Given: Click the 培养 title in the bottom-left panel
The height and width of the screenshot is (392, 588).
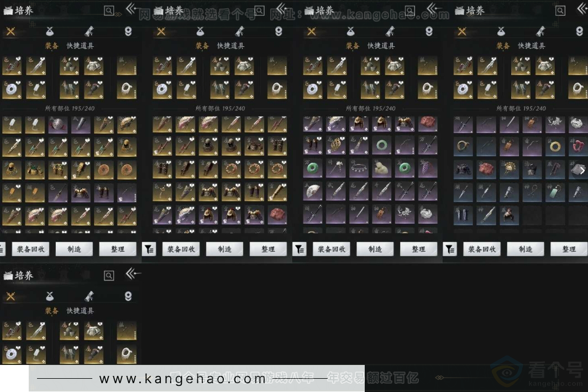Looking at the screenshot, I should pos(24,276).
